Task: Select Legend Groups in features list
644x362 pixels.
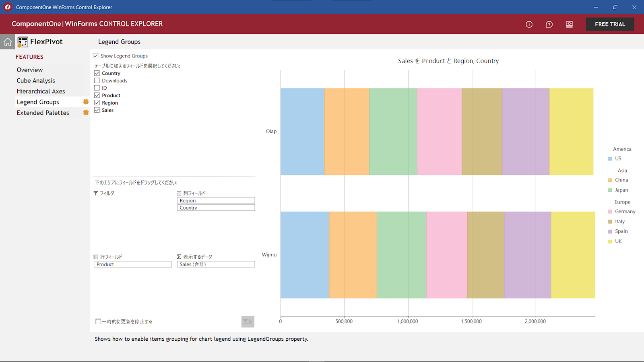Action: click(x=38, y=102)
